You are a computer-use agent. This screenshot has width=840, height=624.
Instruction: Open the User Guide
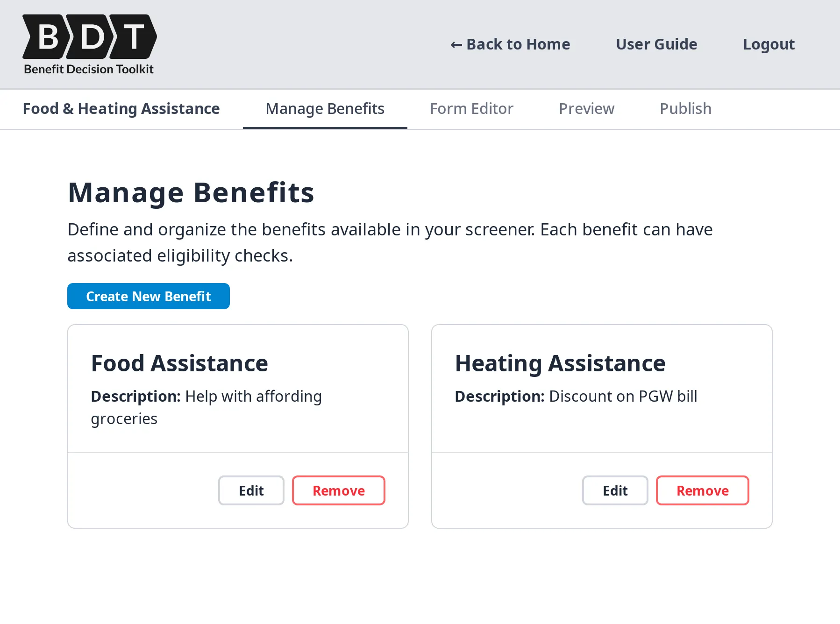656,44
